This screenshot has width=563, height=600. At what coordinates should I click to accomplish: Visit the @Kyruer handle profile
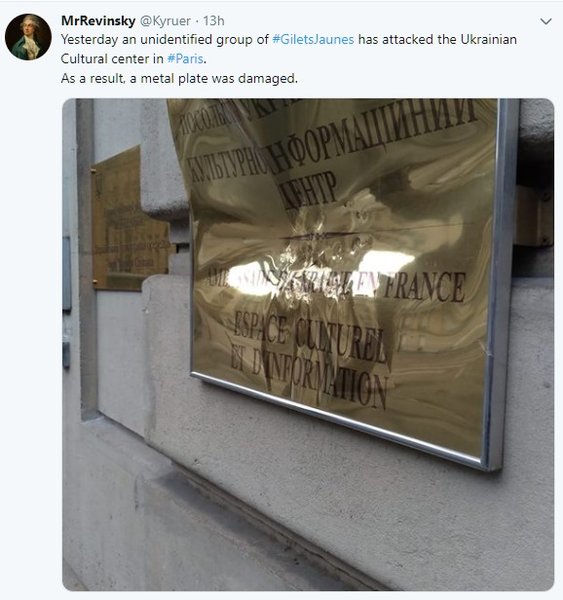coord(165,21)
